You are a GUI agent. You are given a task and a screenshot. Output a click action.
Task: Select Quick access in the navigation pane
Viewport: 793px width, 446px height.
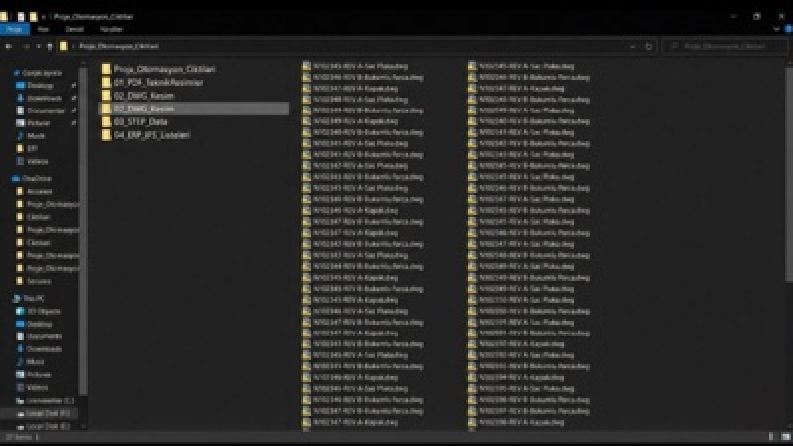pos(38,73)
